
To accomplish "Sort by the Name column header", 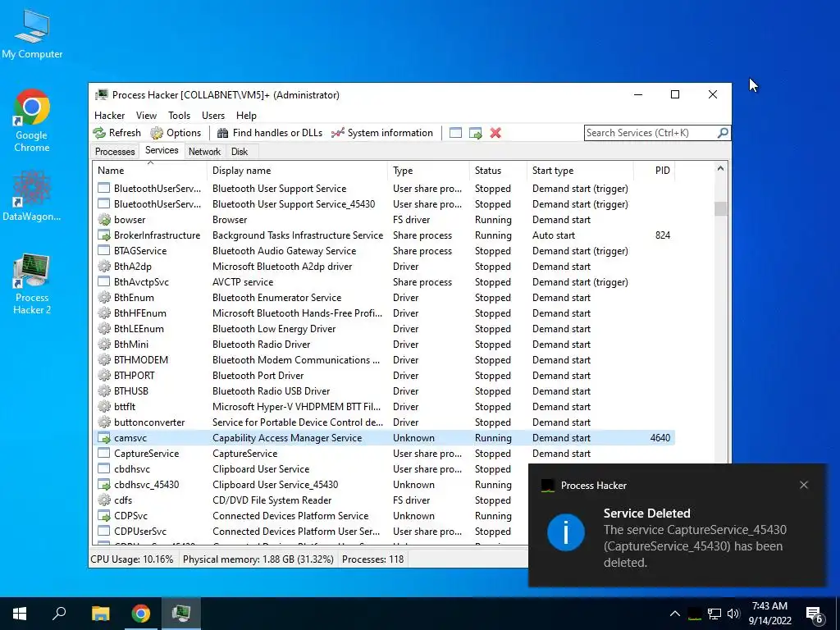I will [150, 171].
